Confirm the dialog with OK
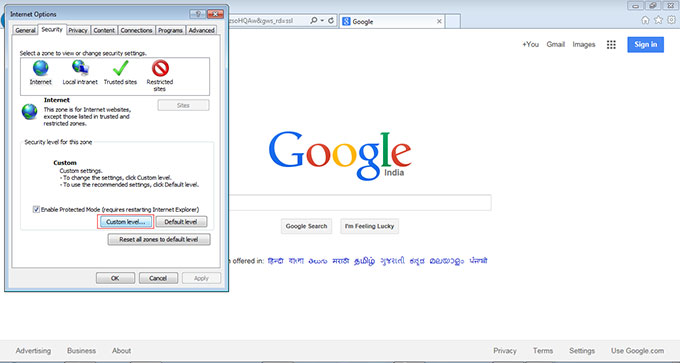This screenshot has width=680, height=363. point(115,278)
